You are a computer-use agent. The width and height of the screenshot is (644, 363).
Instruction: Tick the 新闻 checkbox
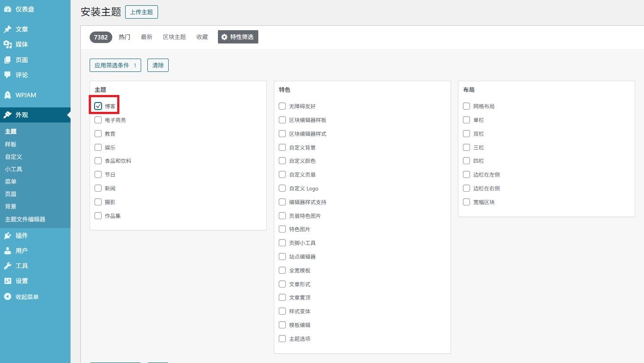click(x=98, y=189)
